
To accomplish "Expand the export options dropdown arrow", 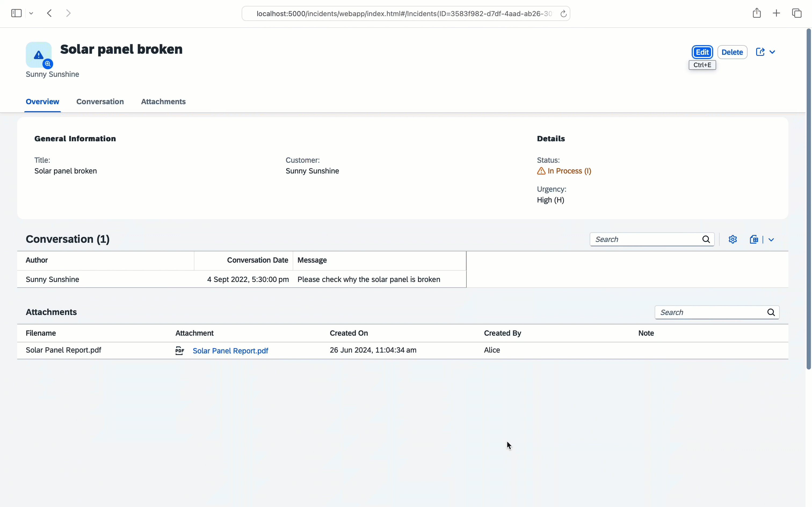I will tap(771, 240).
